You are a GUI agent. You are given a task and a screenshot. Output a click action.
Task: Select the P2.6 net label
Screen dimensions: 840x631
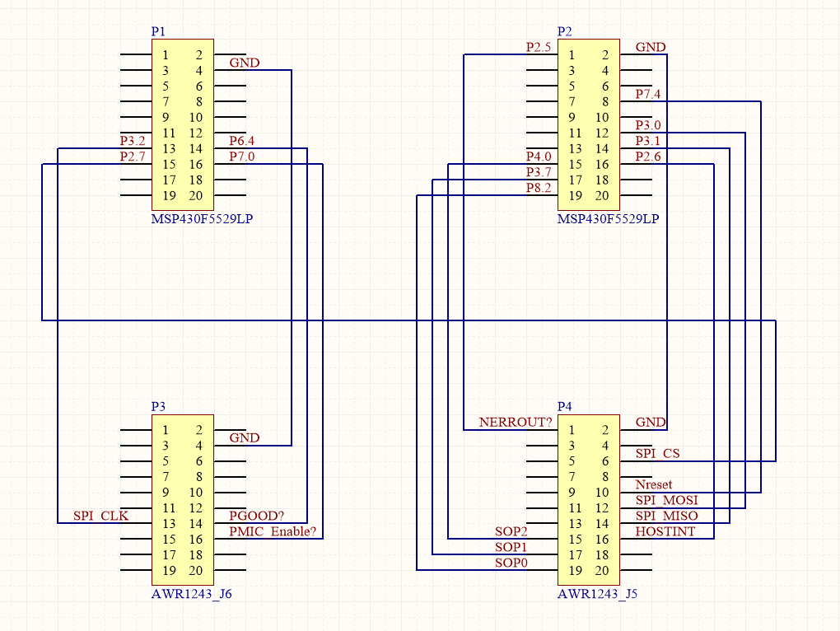point(647,157)
